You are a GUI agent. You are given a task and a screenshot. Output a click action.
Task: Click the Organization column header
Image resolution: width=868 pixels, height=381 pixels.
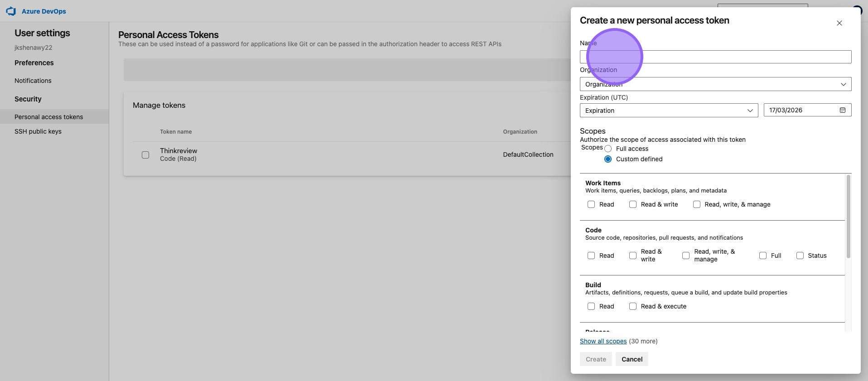[520, 132]
